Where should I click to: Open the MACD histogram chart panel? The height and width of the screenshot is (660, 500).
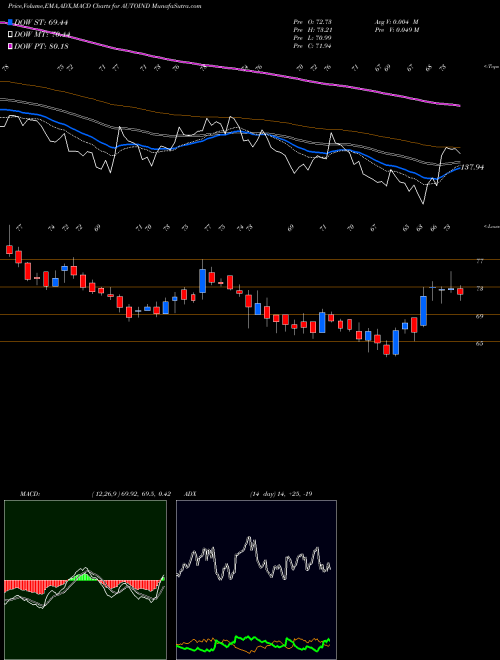(85, 580)
